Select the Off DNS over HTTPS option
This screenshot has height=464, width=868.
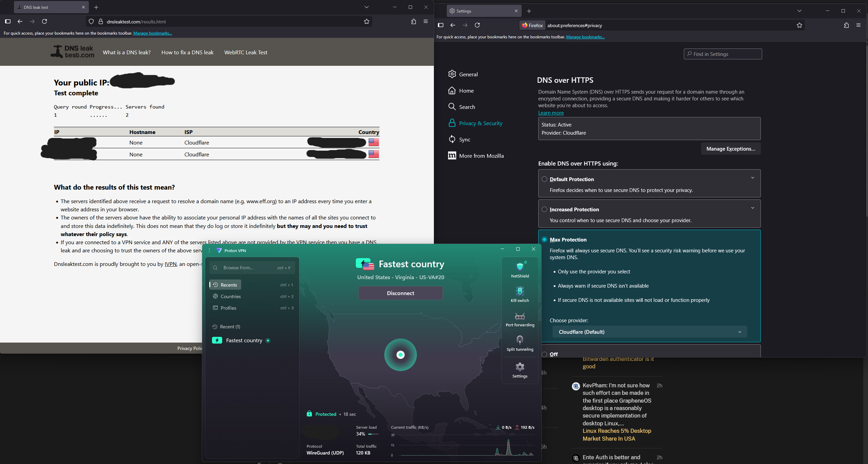544,354
